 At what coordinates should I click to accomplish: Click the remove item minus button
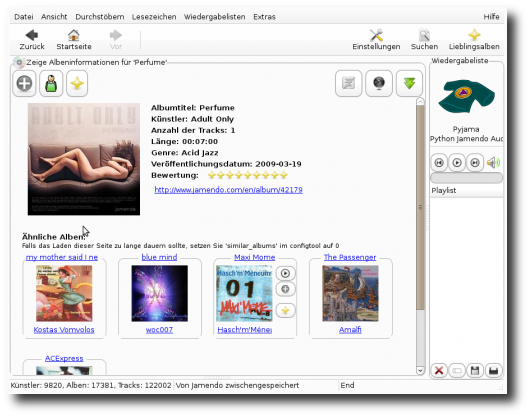(x=457, y=371)
